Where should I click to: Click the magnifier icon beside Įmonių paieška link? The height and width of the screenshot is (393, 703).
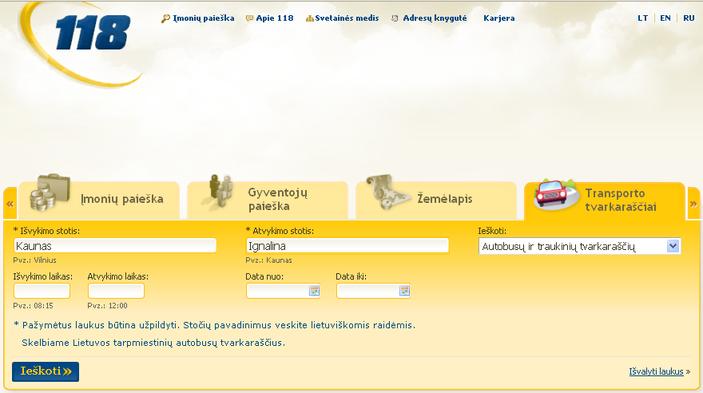[x=165, y=18]
